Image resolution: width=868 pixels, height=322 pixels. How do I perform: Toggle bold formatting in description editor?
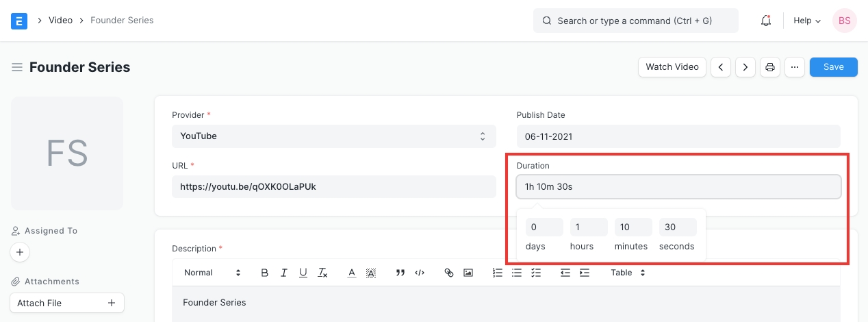(x=265, y=273)
